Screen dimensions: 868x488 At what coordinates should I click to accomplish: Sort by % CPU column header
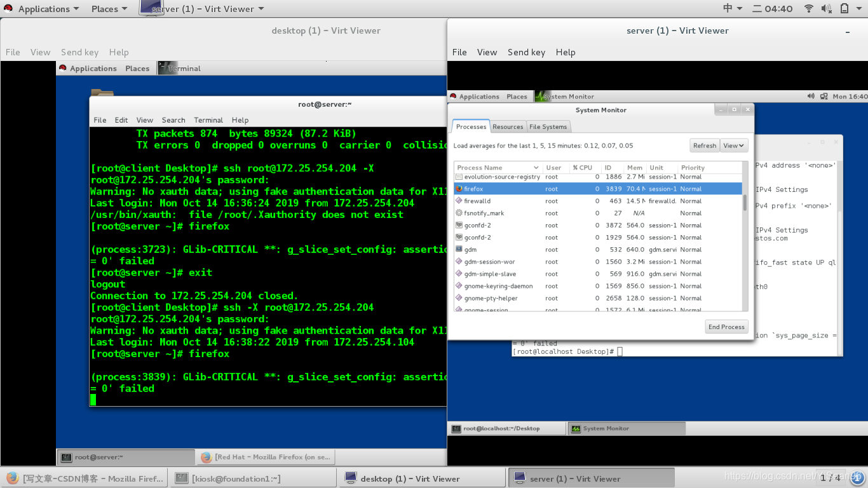(585, 168)
